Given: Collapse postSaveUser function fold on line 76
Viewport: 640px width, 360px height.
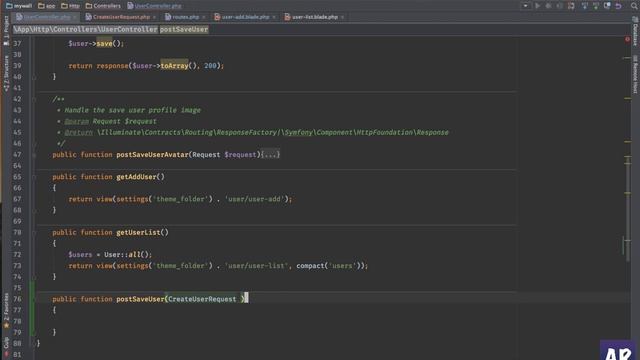Looking at the screenshot, I should click(x=34, y=299).
